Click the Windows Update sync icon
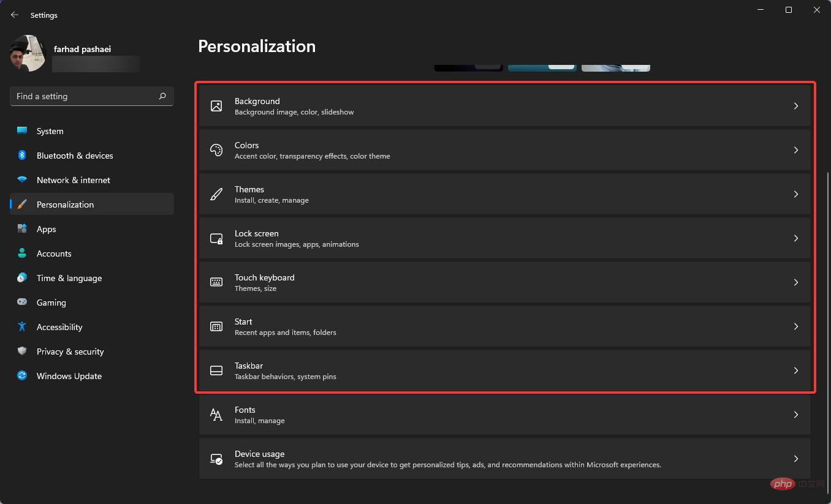831x504 pixels. (22, 376)
